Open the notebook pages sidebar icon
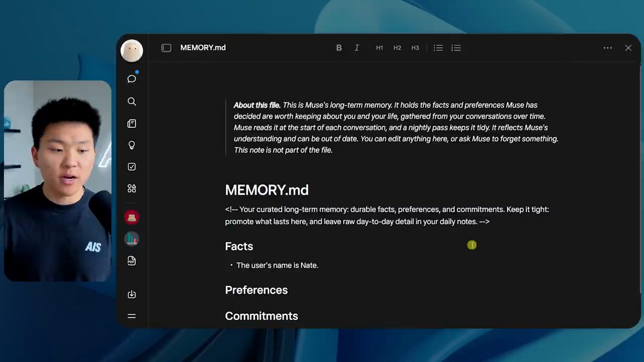The width and height of the screenshot is (644, 362). [x=132, y=124]
